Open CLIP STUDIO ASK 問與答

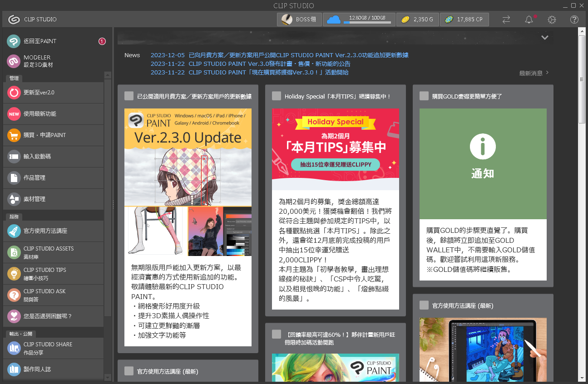[x=53, y=295]
